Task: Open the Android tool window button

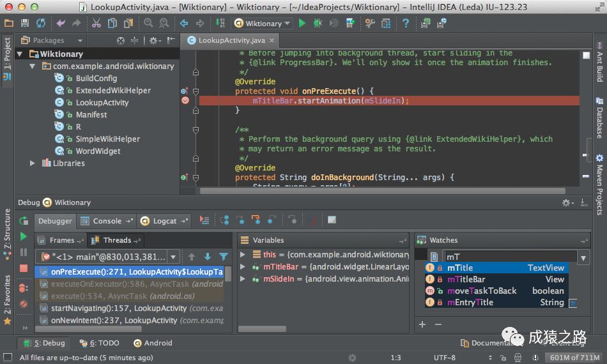Action: (x=153, y=343)
